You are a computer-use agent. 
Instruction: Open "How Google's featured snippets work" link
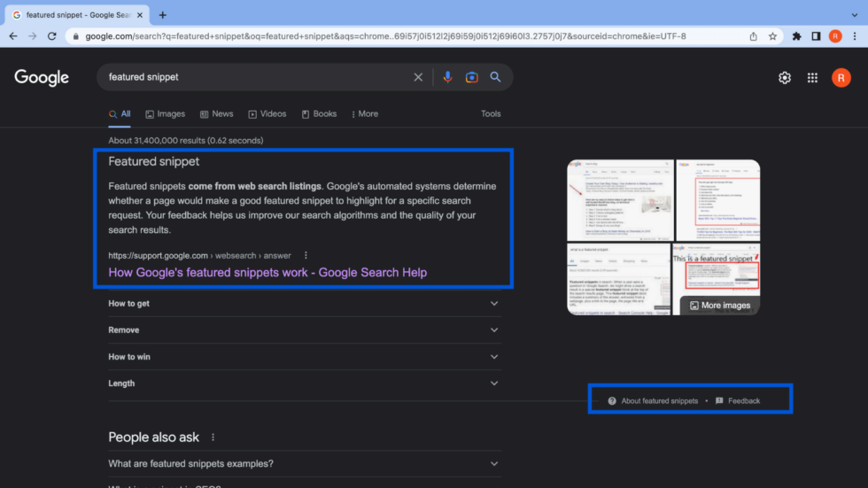pos(267,272)
